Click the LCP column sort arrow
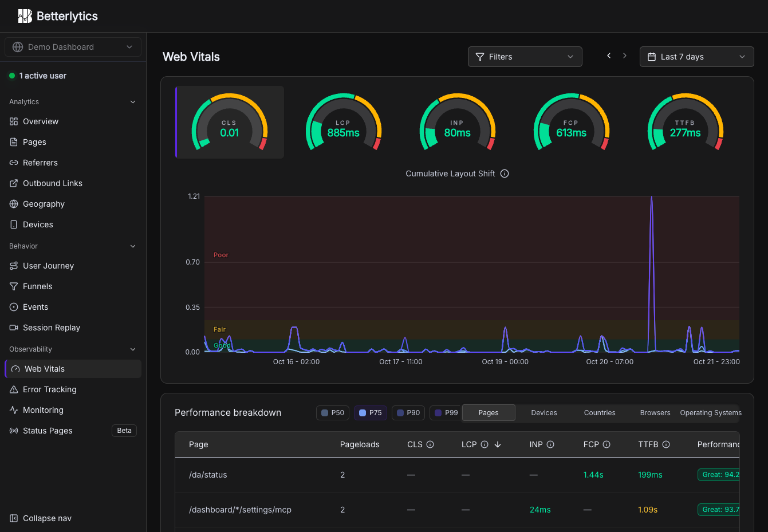Screen dimensions: 768x532 (x=498, y=444)
